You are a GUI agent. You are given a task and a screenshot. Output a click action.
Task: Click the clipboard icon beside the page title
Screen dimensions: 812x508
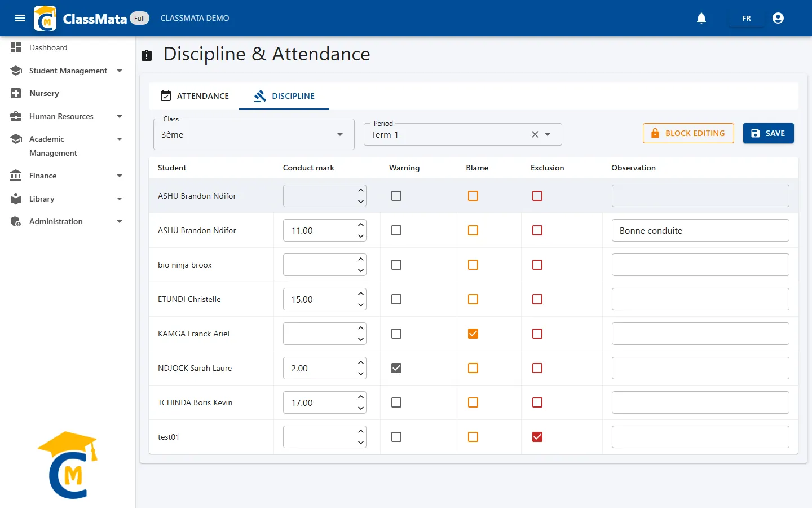coord(147,55)
